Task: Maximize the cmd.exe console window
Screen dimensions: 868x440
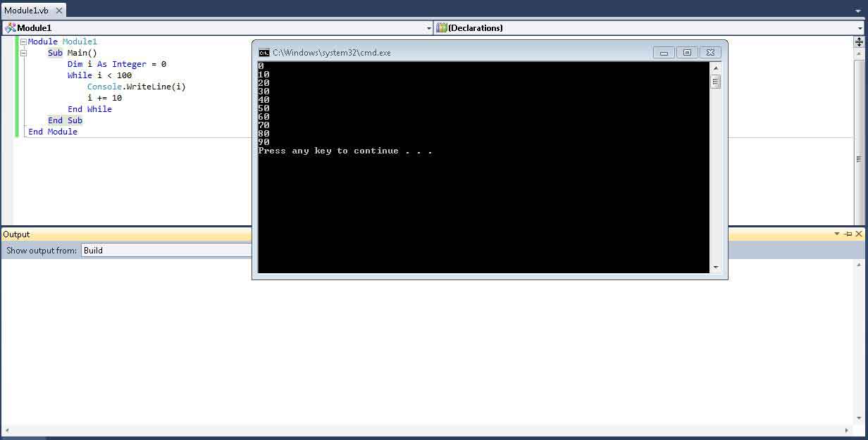Action: (687, 53)
